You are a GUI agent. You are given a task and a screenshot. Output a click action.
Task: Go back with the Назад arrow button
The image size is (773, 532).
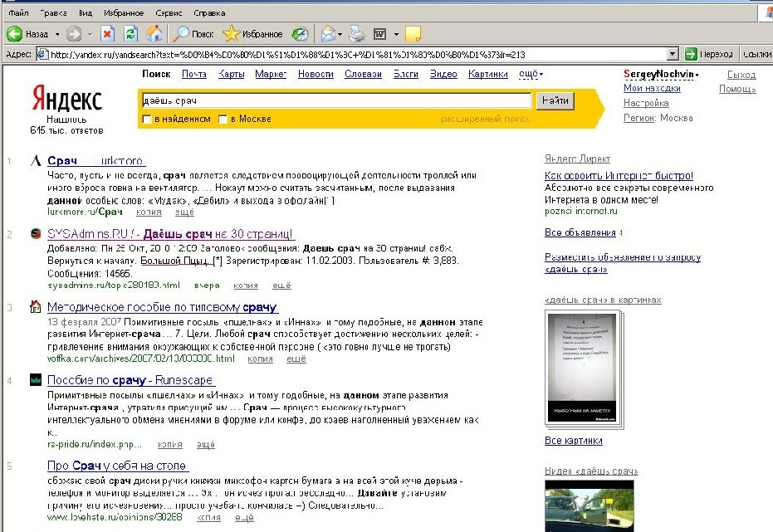click(x=27, y=34)
